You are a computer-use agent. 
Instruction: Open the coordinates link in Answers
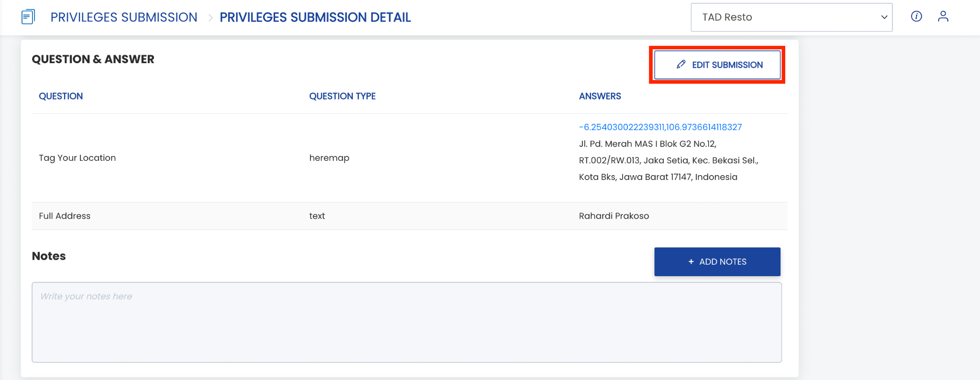(660, 127)
